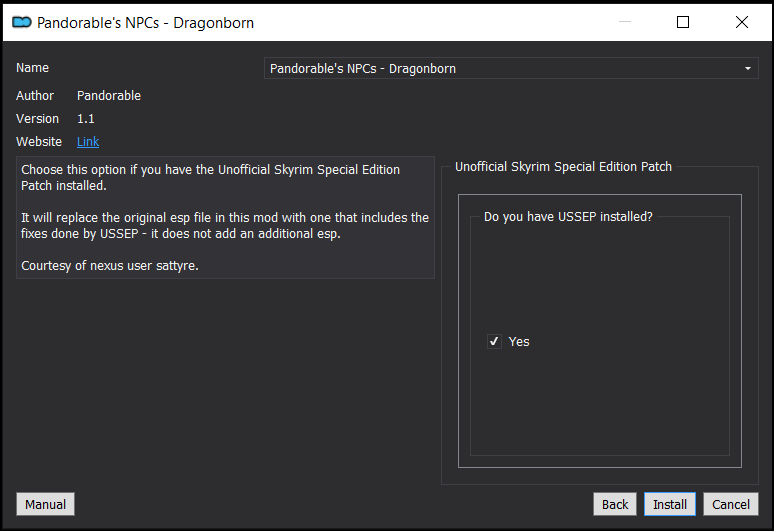
Task: Click the 'Do you have USSEP installed?' group title
Action: (x=568, y=217)
